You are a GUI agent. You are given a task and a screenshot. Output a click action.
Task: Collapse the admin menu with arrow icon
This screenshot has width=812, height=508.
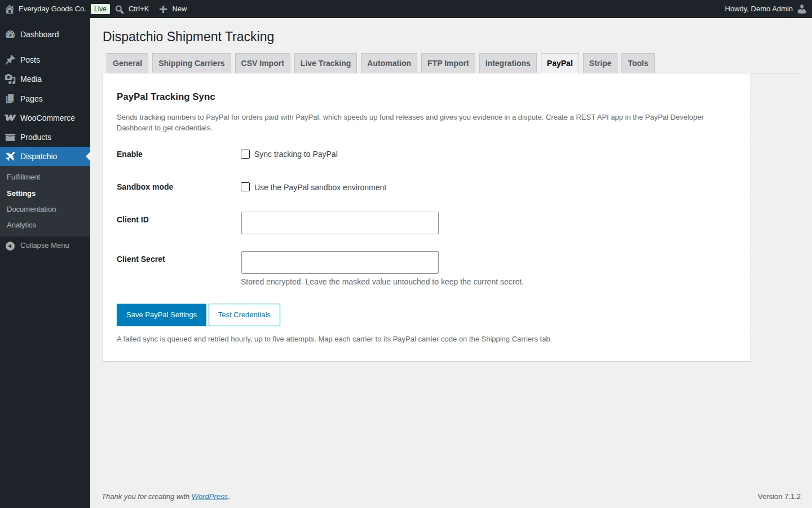point(10,246)
